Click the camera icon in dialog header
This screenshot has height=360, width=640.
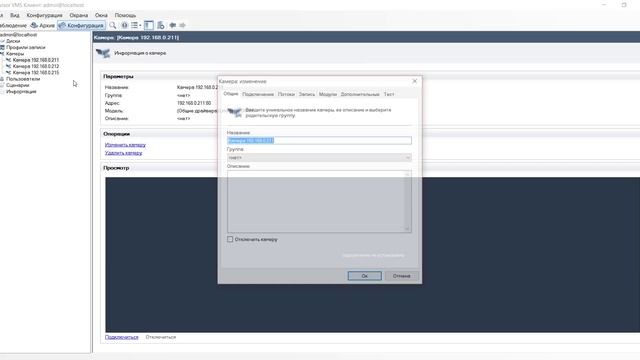click(x=235, y=112)
